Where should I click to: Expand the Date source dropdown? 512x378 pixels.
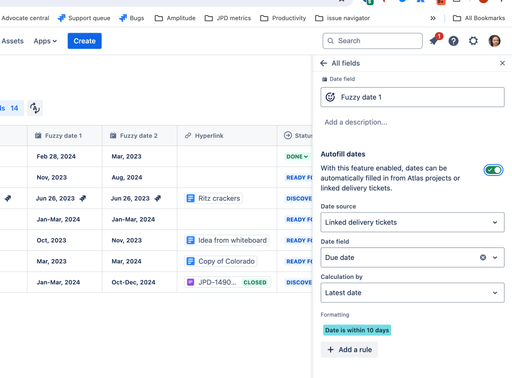412,222
